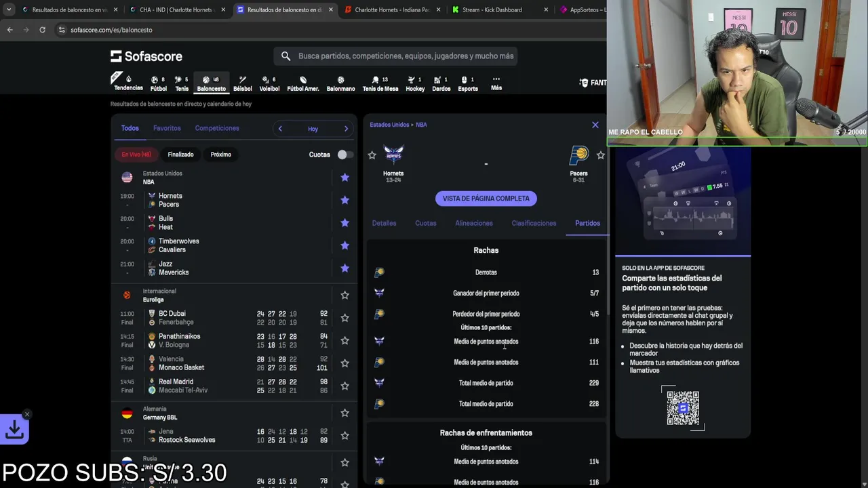
Task: Star the BC Dubai Fenerbahçe match
Action: click(344, 318)
